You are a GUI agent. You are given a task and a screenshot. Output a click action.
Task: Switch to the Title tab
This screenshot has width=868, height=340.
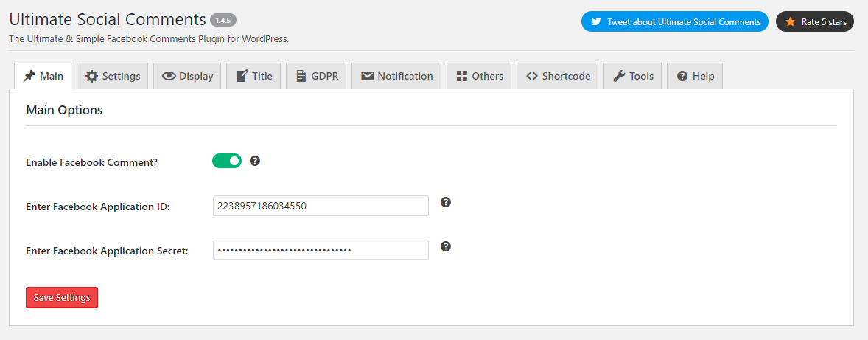254,76
